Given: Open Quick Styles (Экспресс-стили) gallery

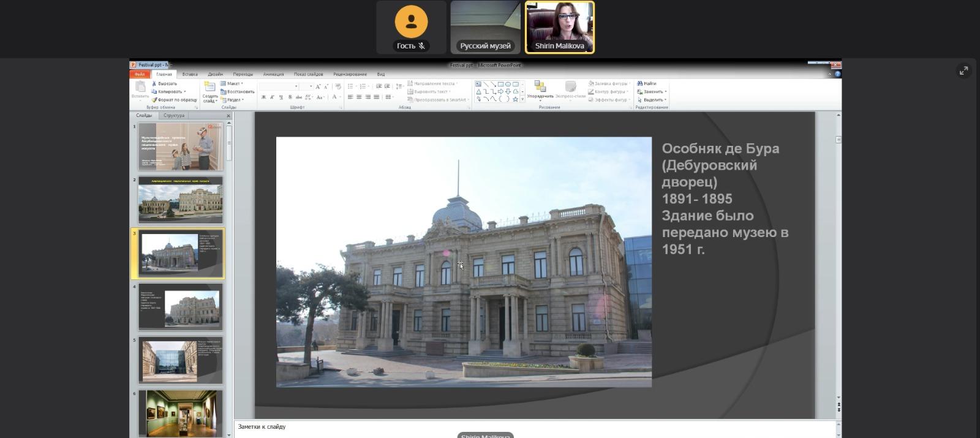Looking at the screenshot, I should point(570,90).
